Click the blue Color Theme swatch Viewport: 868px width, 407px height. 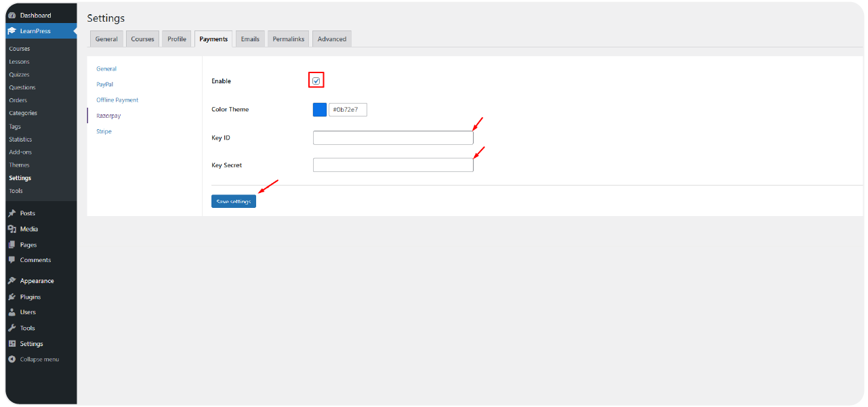coord(320,110)
